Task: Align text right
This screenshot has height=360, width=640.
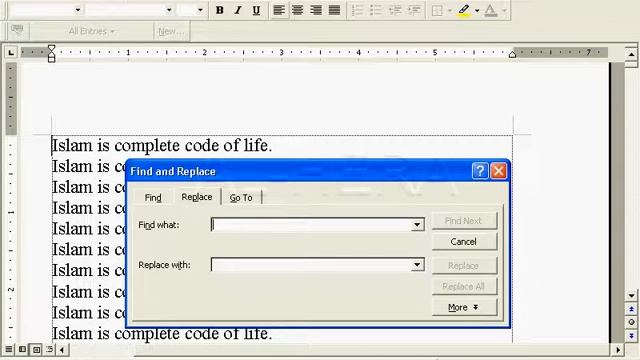Action: tap(316, 10)
